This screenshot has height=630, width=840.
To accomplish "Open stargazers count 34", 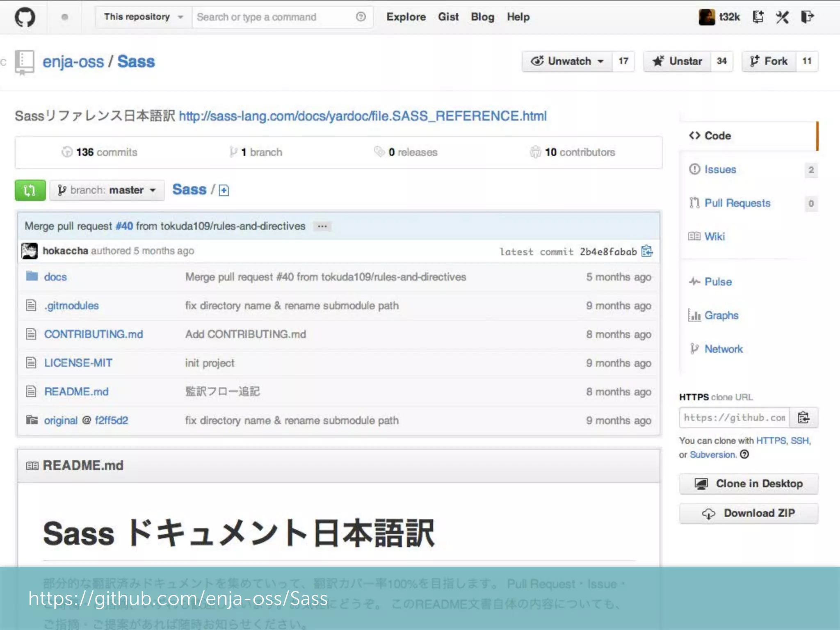I will pos(722,61).
